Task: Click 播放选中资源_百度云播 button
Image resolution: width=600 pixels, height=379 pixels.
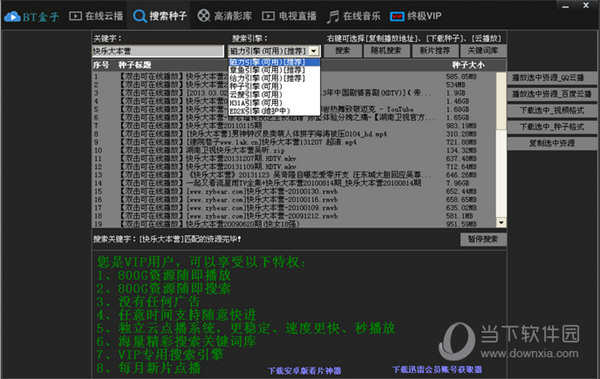Action: pos(552,94)
